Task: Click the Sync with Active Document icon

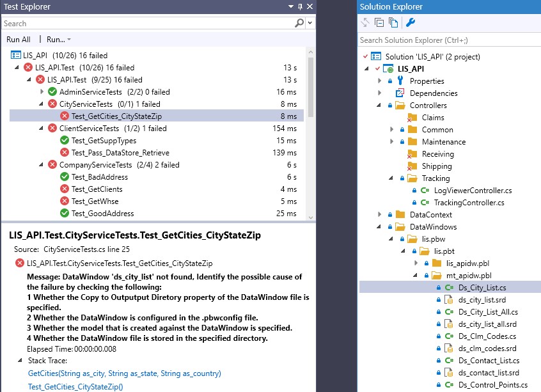Action: click(x=365, y=23)
